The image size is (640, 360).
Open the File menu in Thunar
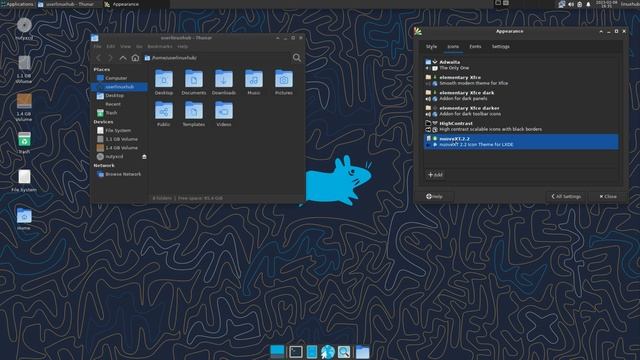(x=98, y=47)
